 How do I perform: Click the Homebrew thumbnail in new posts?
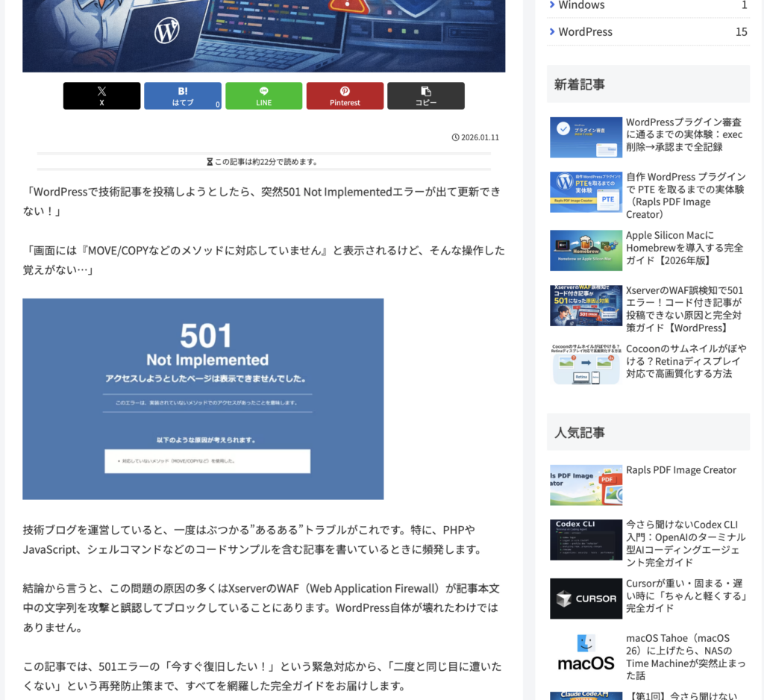[x=586, y=249]
